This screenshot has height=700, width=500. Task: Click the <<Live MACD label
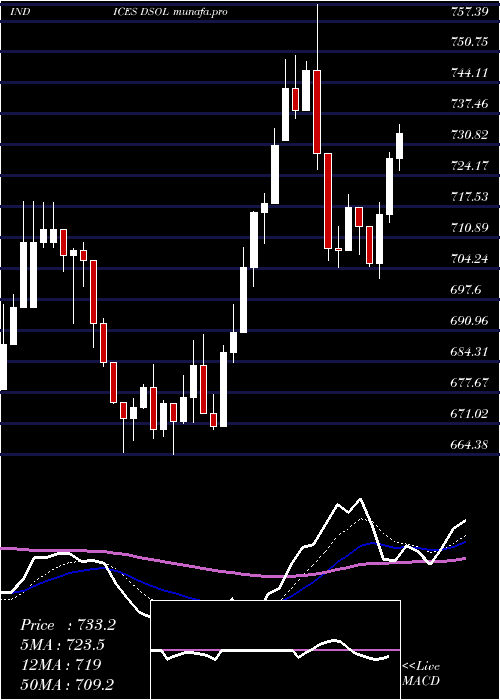(x=421, y=674)
